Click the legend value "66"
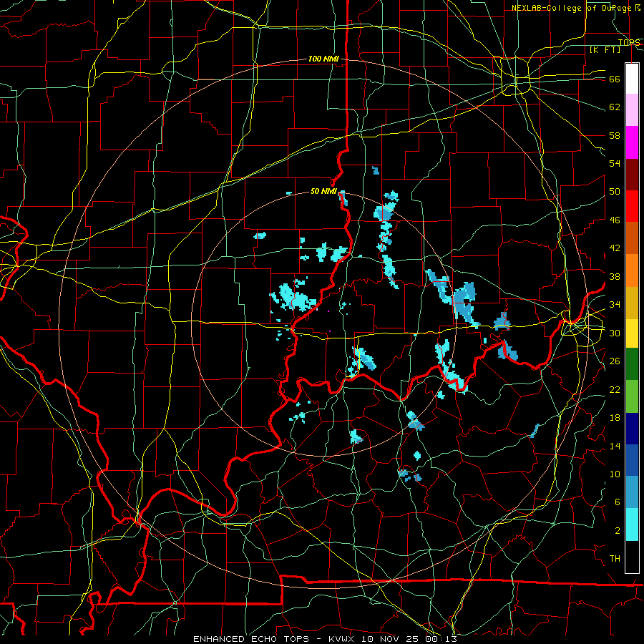644x644 pixels. 615,79
